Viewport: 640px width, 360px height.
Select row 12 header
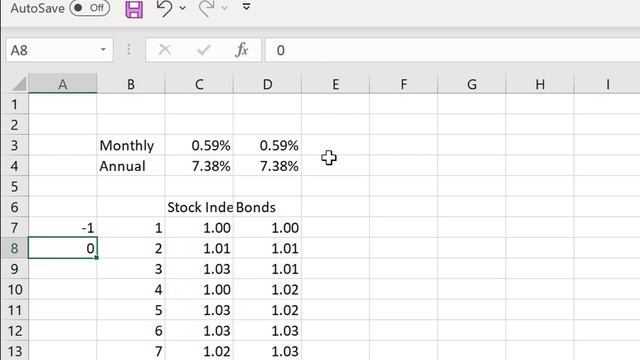14,331
